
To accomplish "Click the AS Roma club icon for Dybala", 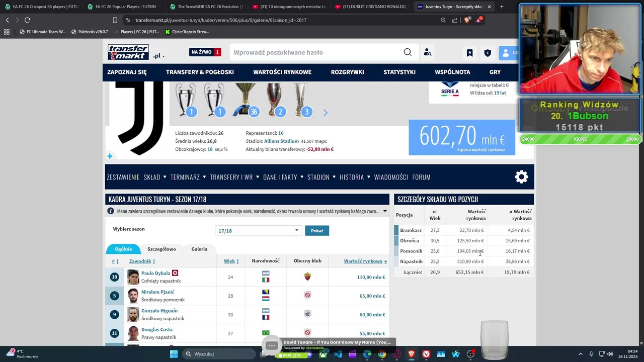I will pyautogui.click(x=307, y=277).
